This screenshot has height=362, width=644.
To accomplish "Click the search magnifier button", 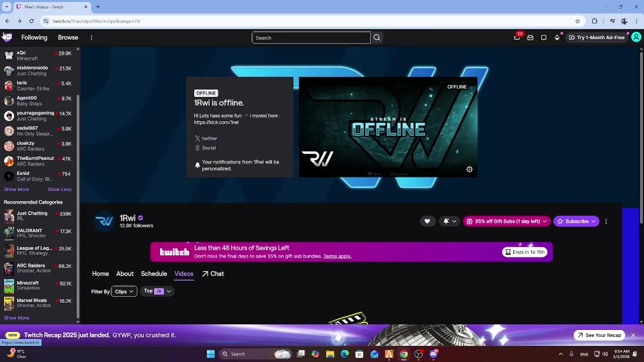I will (x=377, y=38).
